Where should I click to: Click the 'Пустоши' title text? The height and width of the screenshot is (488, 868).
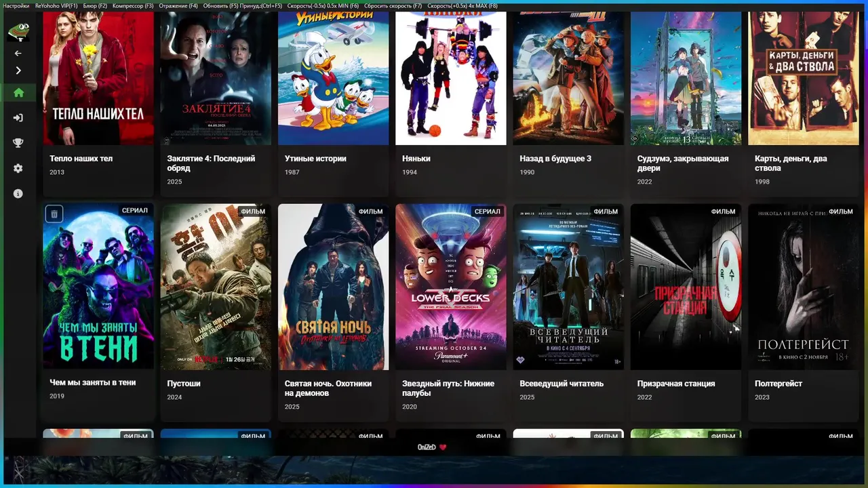tap(184, 384)
